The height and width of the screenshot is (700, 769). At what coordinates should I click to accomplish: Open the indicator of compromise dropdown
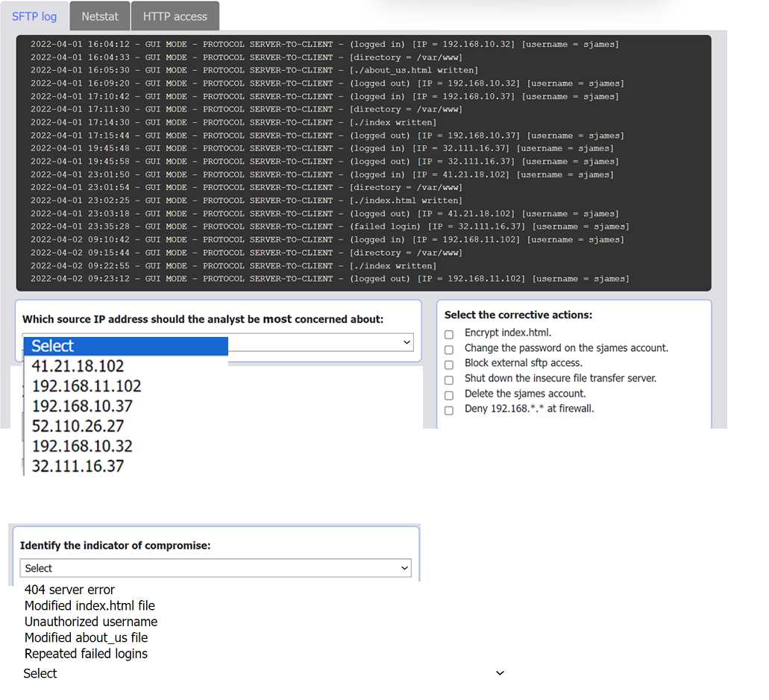click(215, 568)
